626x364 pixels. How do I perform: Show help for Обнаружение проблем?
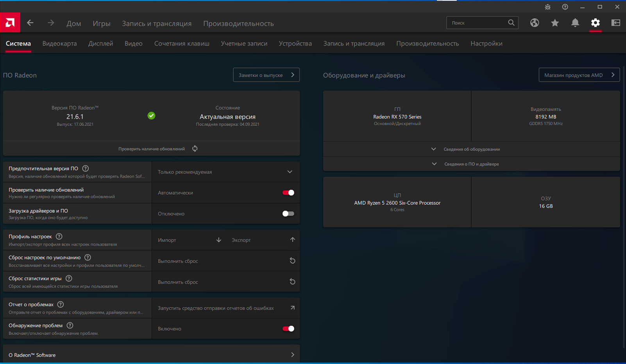click(x=70, y=325)
